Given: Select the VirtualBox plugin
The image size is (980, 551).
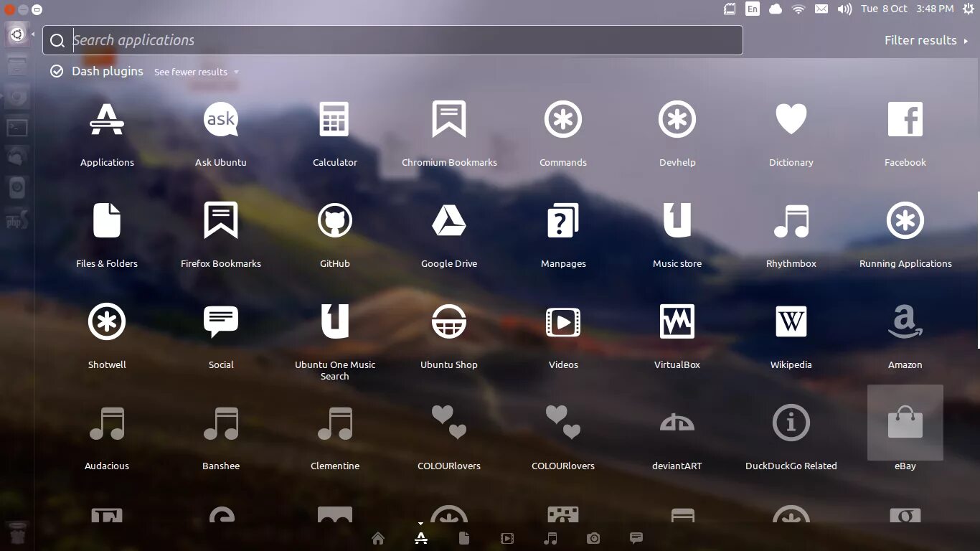Looking at the screenshot, I should (x=677, y=321).
